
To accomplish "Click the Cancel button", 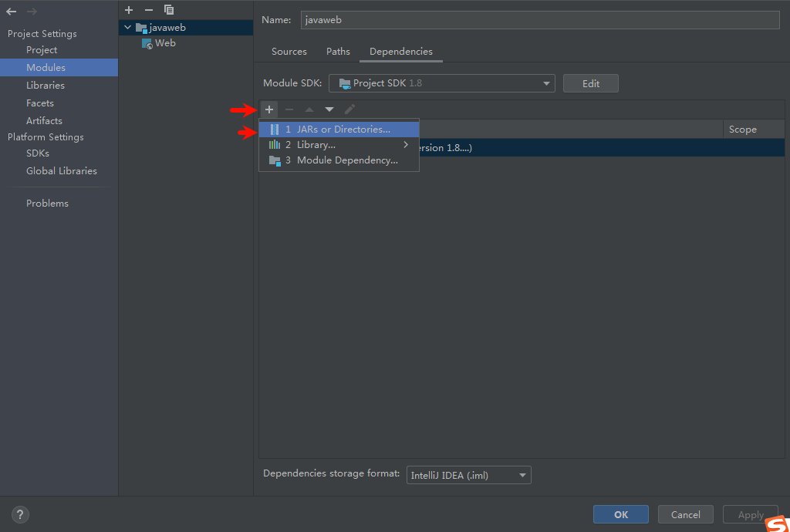I will tap(686, 514).
